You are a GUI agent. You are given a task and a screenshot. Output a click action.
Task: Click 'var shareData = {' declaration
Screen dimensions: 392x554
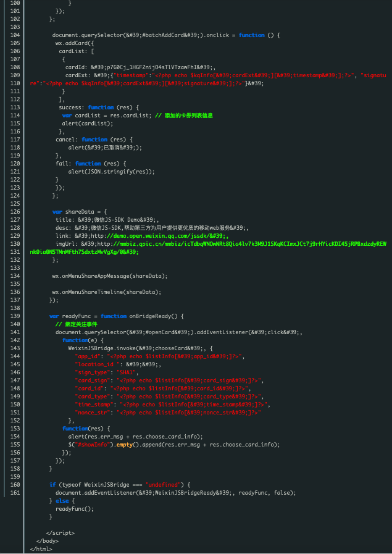80,212
